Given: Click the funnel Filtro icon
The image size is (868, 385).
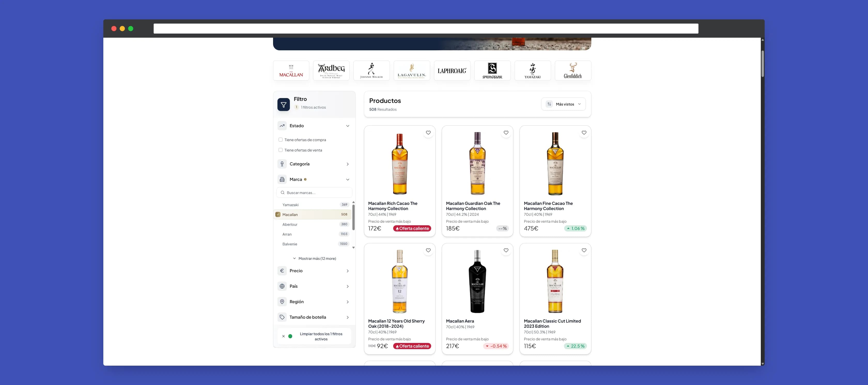Looking at the screenshot, I should 284,104.
